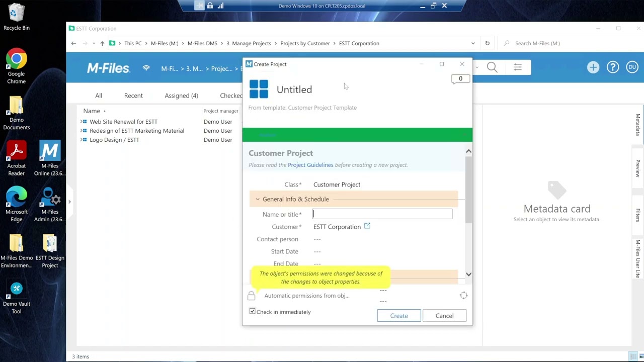Click the details view icon in status bar
Image resolution: width=644 pixels, height=362 pixels.
(633, 356)
